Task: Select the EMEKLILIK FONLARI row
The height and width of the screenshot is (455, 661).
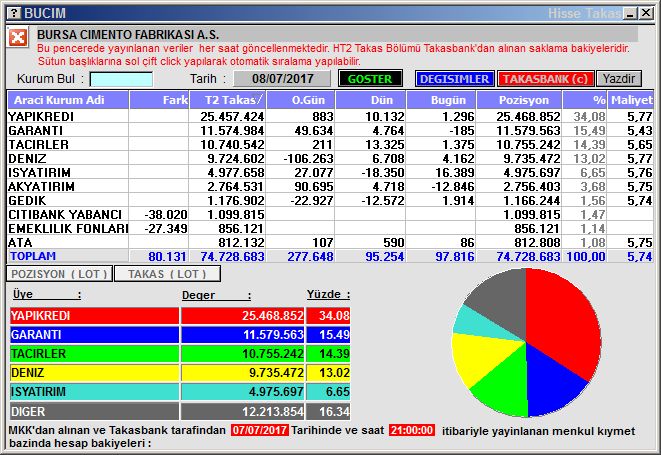Action: click(330, 228)
